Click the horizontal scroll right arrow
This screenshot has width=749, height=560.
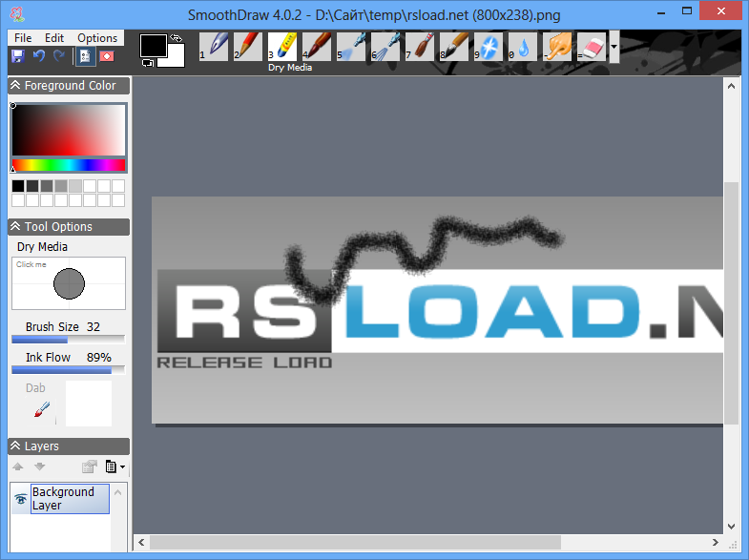point(715,542)
